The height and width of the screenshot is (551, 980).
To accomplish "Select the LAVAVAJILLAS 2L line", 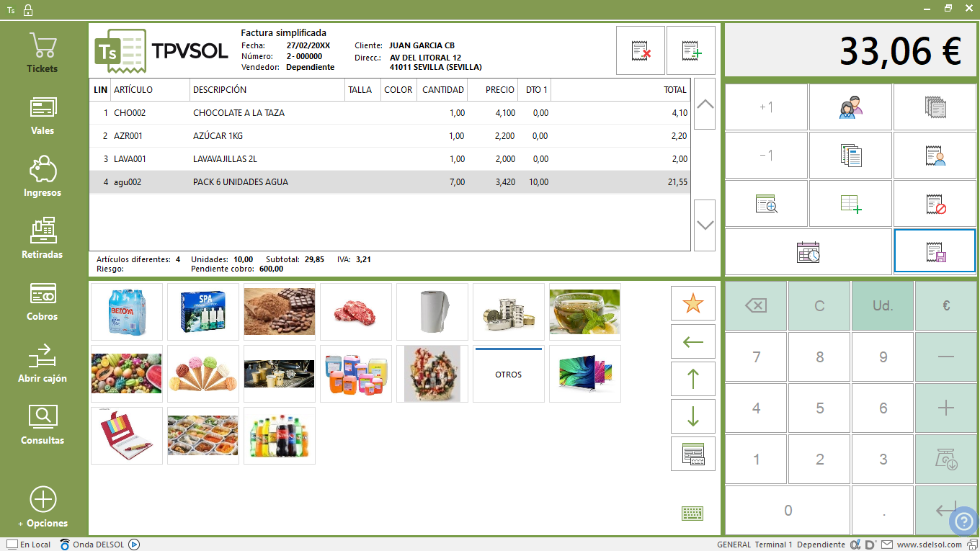I will [x=390, y=159].
